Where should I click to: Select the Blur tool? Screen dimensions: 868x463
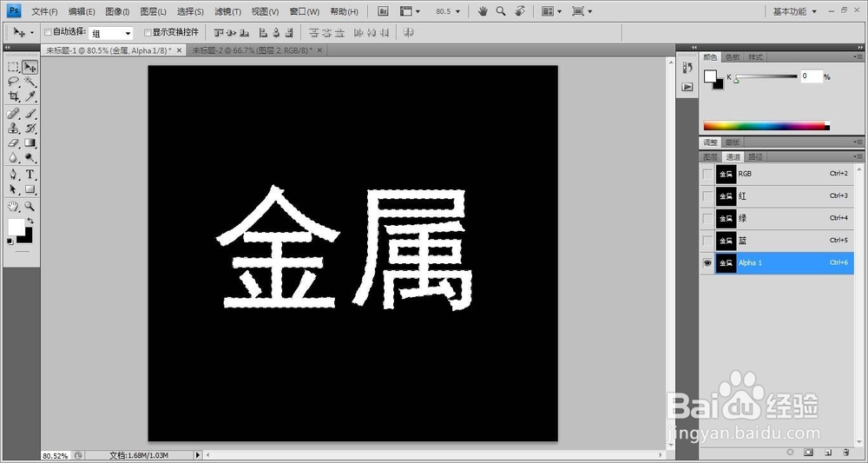(x=13, y=158)
